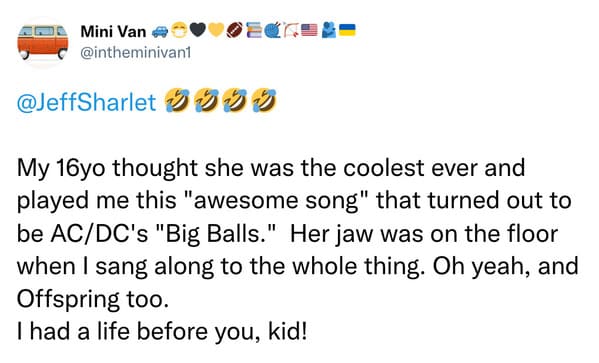
Task: Click the first rolling laughing emoji
Action: pyautogui.click(x=176, y=100)
